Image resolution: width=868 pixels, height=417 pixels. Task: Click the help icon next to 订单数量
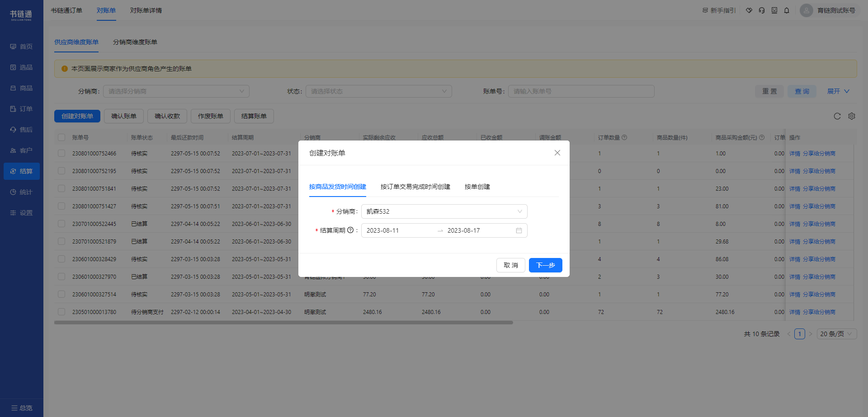(624, 137)
